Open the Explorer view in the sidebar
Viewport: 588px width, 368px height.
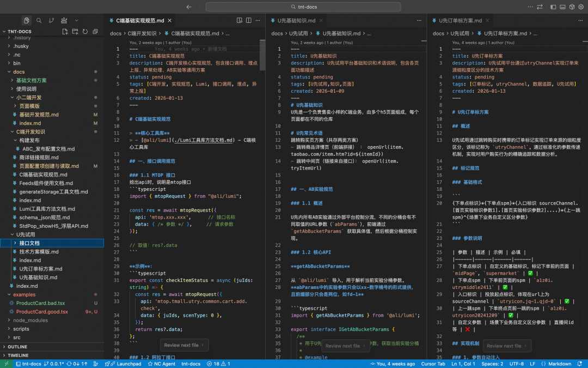pos(26,20)
